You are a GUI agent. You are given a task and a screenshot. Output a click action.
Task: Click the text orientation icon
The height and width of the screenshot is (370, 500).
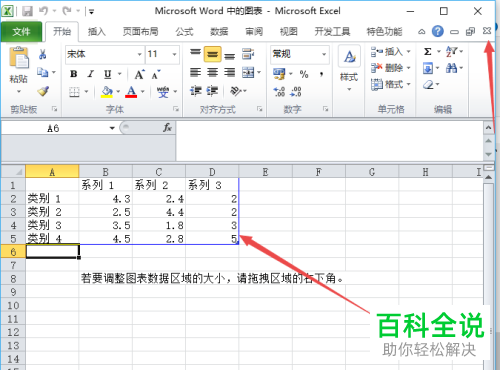point(235,91)
